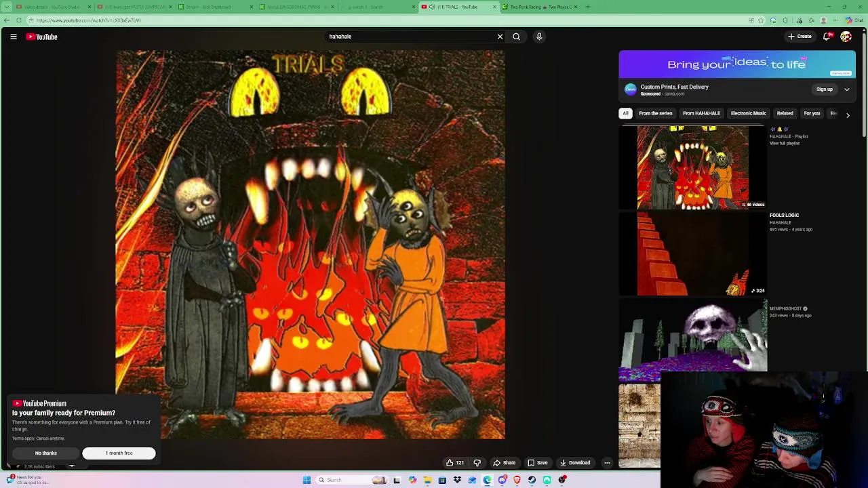Accept the 1 month free offer
The width and height of the screenshot is (868, 488).
click(119, 453)
